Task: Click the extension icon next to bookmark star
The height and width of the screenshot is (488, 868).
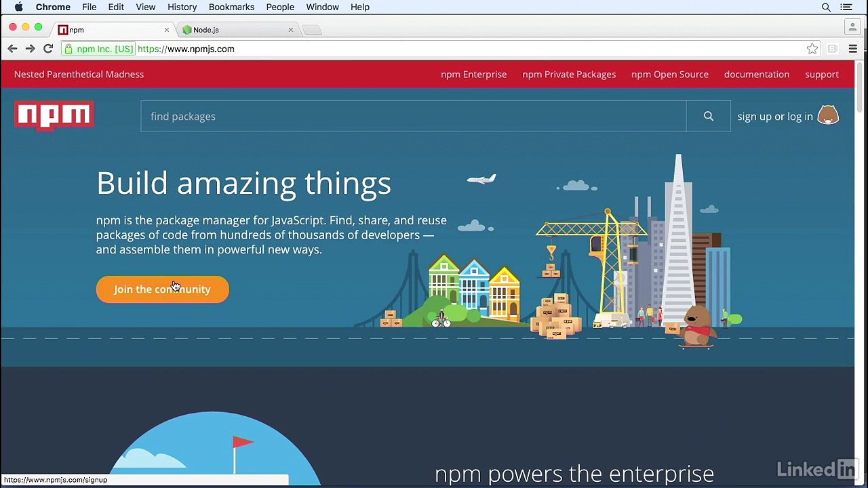Action: [832, 49]
